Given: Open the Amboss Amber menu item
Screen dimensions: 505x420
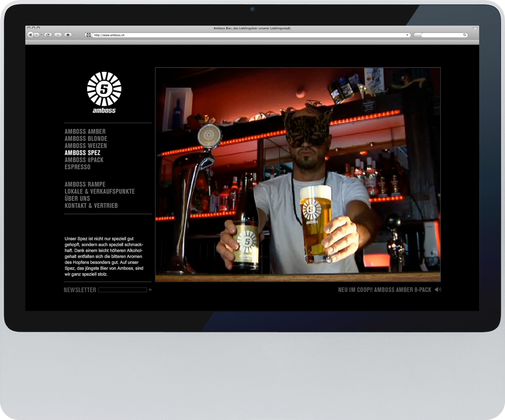Looking at the screenshot, I should tap(85, 132).
